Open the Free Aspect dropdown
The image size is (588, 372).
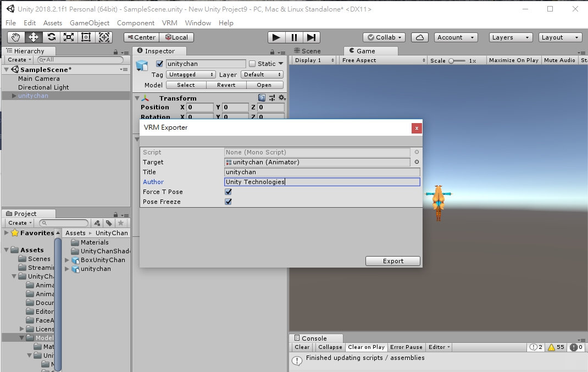click(384, 60)
